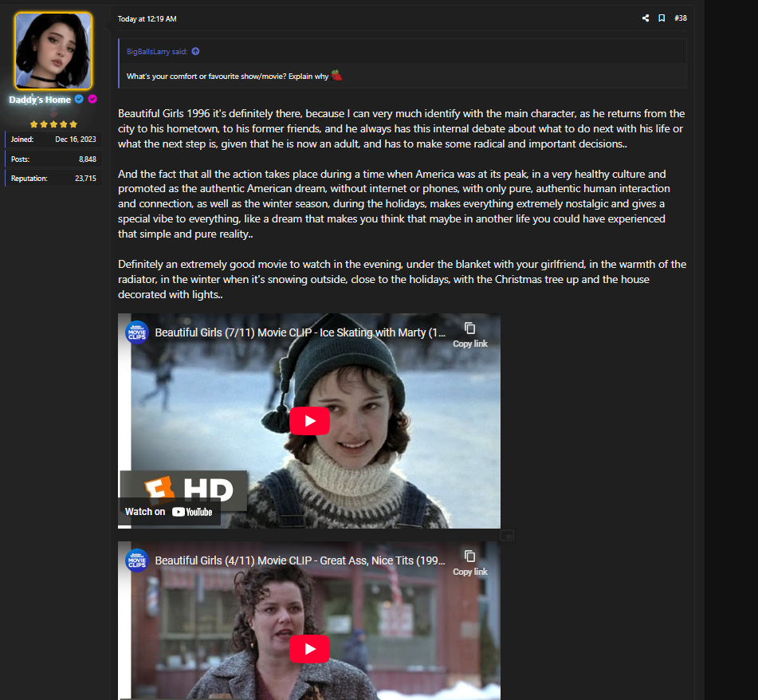The width and height of the screenshot is (758, 700).
Task: Play the second Beautiful Girls (4/11) clip
Action: pyautogui.click(x=309, y=649)
